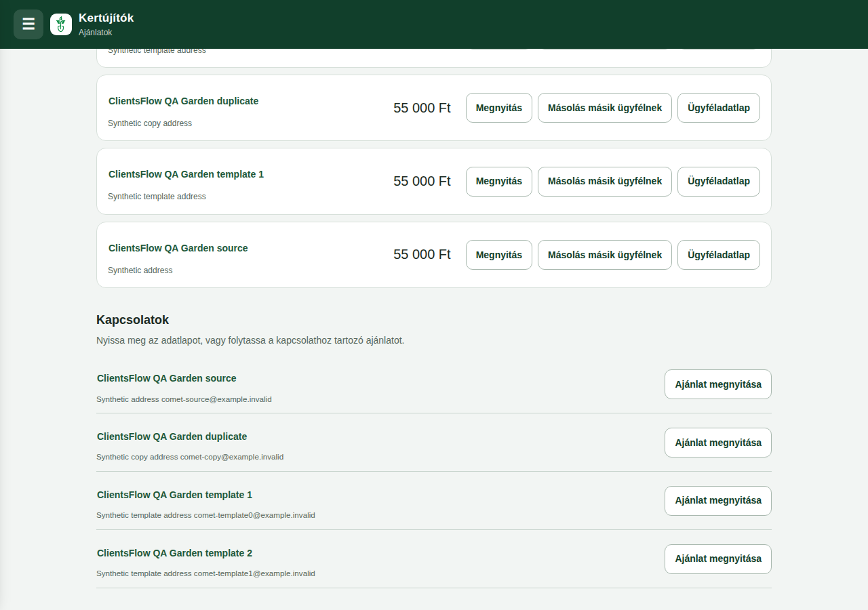Click Ajánlat megnyitása for Garden template 1 contact

click(x=718, y=501)
